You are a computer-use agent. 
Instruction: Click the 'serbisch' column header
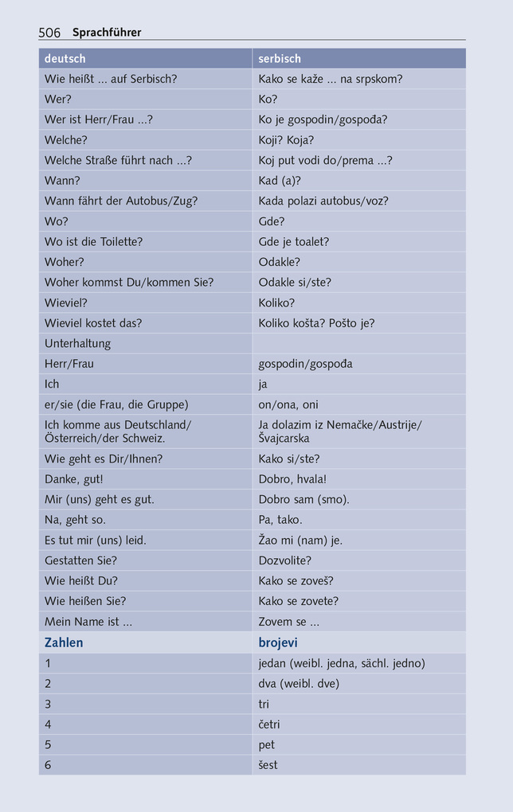tap(280, 59)
